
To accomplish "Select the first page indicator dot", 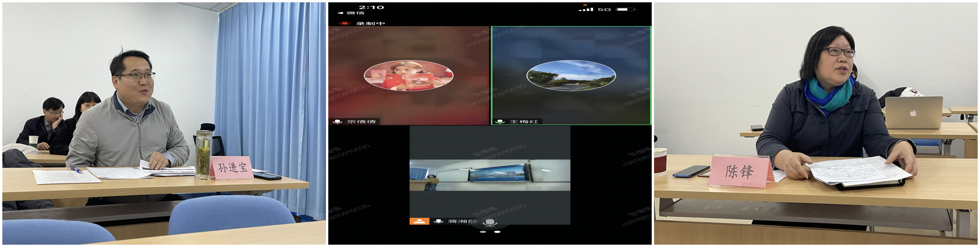I will (x=483, y=232).
